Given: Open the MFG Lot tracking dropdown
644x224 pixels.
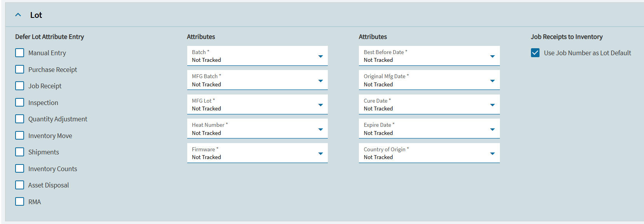Looking at the screenshot, I should coord(258,105).
